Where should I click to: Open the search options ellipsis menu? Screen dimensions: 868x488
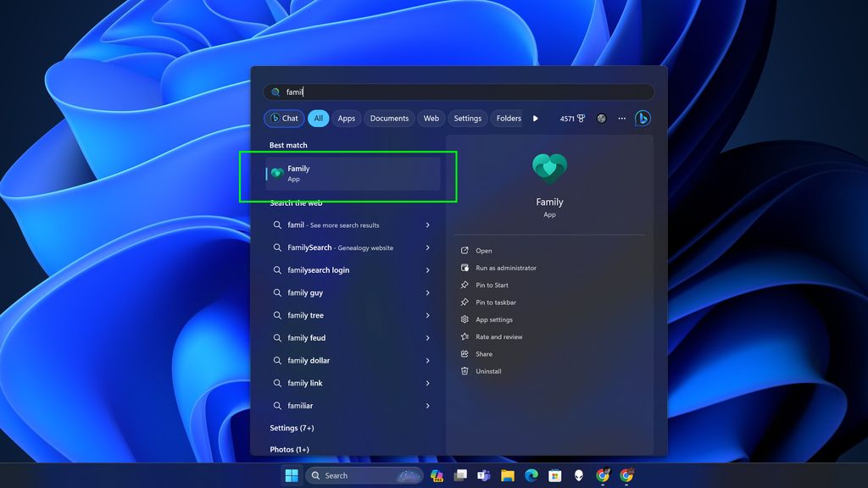click(x=621, y=119)
